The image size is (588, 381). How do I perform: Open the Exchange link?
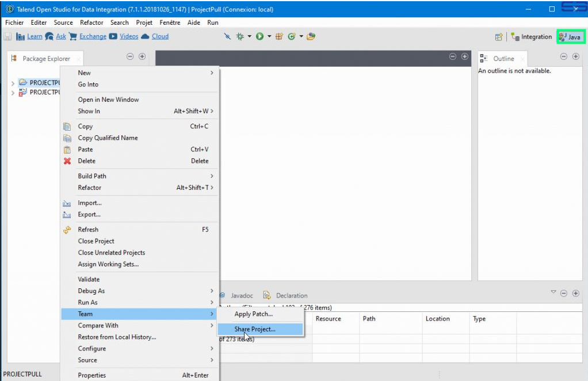[93, 36]
